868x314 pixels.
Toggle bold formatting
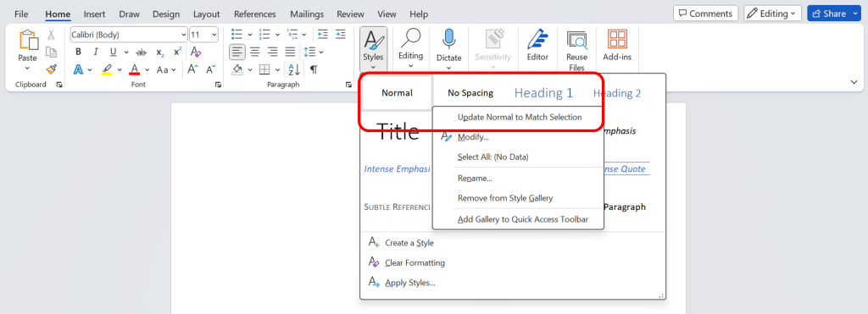tap(78, 52)
